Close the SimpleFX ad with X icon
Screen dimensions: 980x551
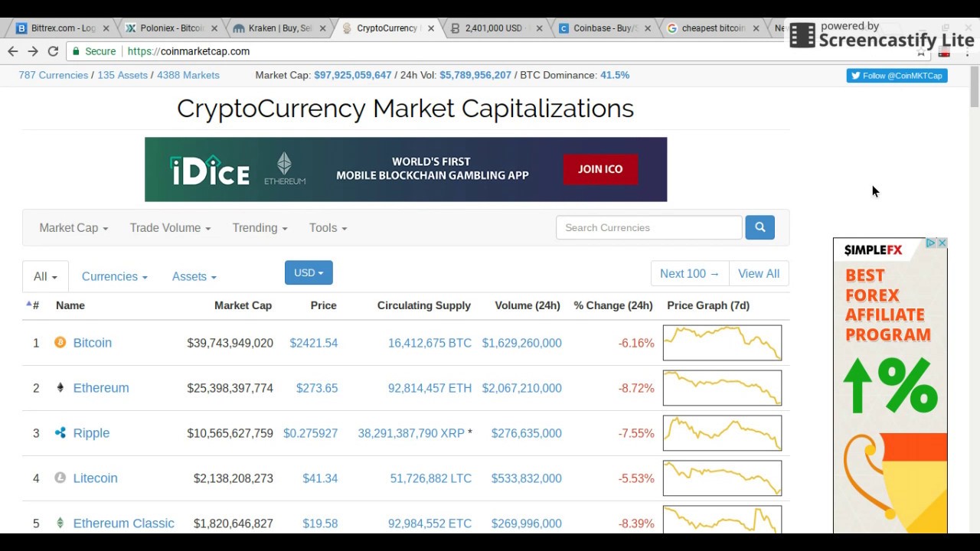942,243
